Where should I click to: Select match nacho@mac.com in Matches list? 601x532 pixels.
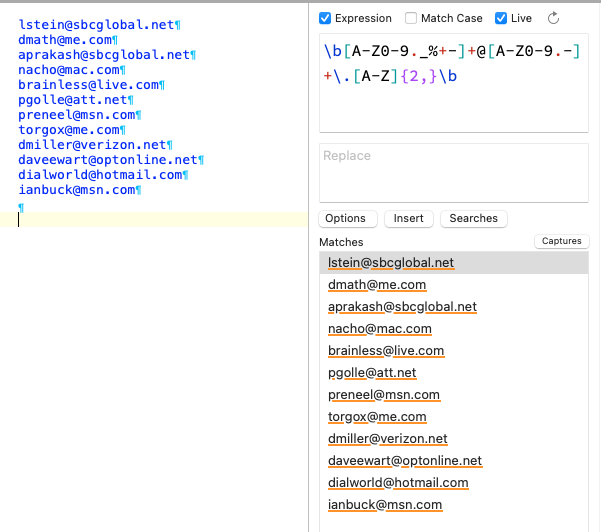click(x=454, y=328)
